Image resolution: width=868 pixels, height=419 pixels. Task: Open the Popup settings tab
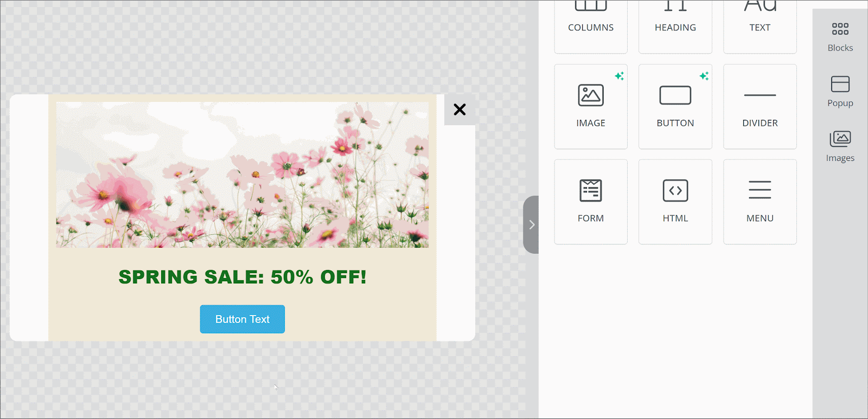840,92
